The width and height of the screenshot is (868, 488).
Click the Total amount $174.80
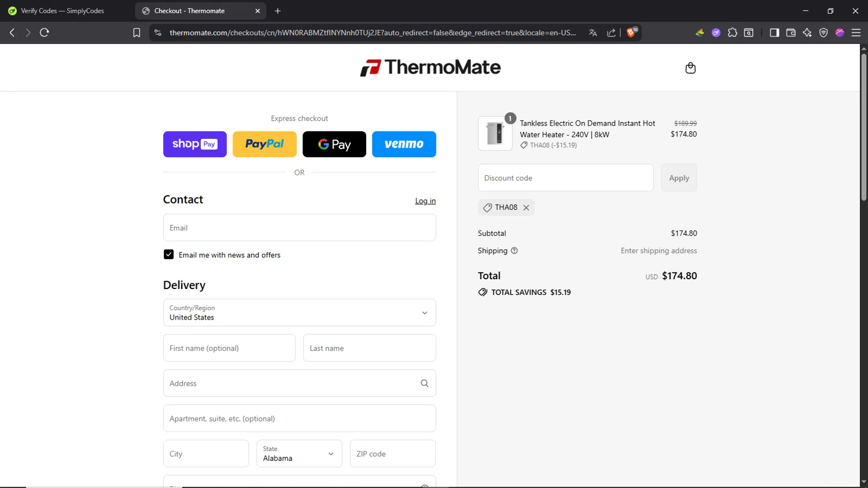pyautogui.click(x=679, y=276)
